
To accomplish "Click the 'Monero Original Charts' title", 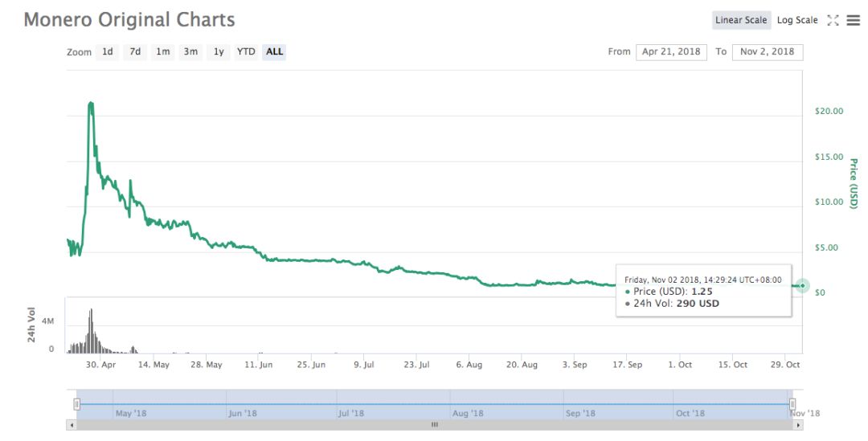I will [129, 20].
